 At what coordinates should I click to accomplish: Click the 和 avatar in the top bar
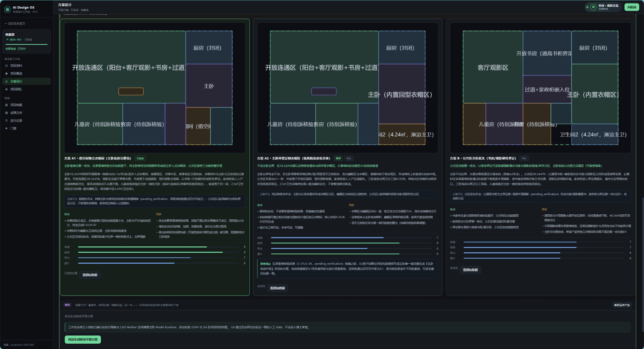pyautogui.click(x=593, y=7)
